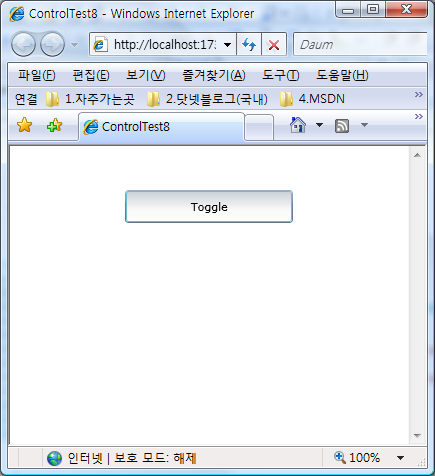Click the Internet Explorer title bar icon
435x476 pixels.
pyautogui.click(x=17, y=14)
